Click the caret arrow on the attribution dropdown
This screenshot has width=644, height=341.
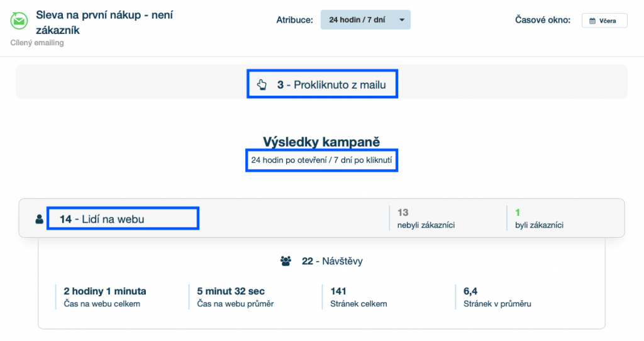click(401, 20)
